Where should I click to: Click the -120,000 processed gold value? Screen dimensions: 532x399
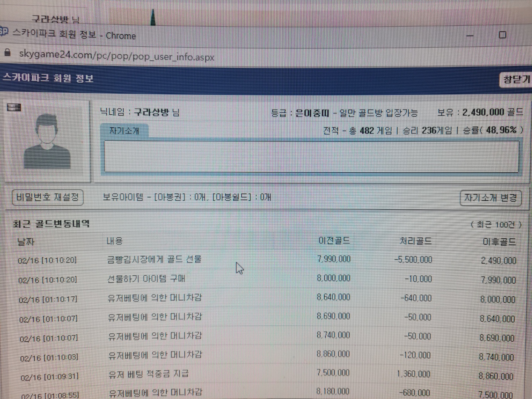coord(415,355)
